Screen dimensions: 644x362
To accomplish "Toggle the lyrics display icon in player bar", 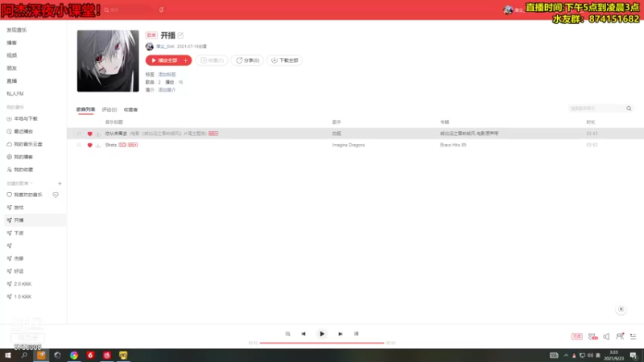I will [x=356, y=334].
